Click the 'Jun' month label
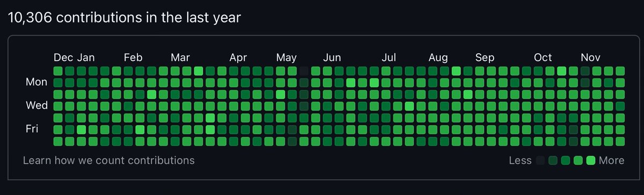 pos(332,57)
